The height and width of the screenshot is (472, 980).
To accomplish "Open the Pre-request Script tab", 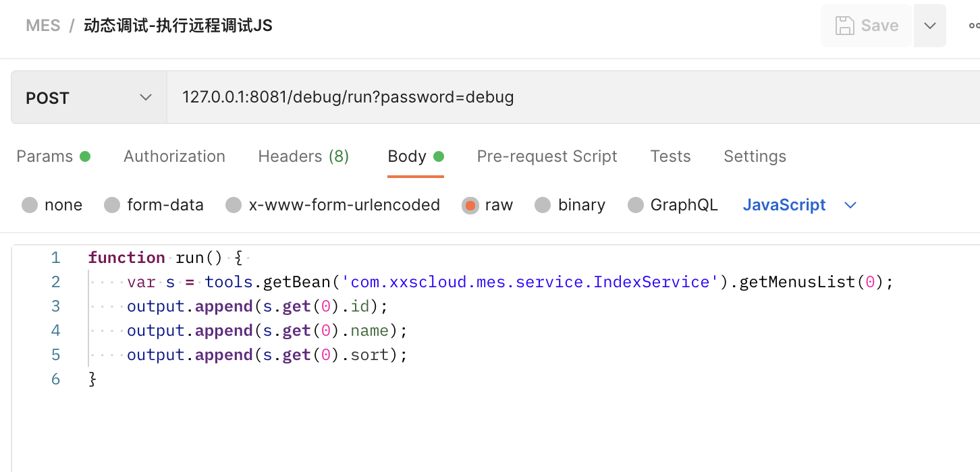I will tap(547, 156).
